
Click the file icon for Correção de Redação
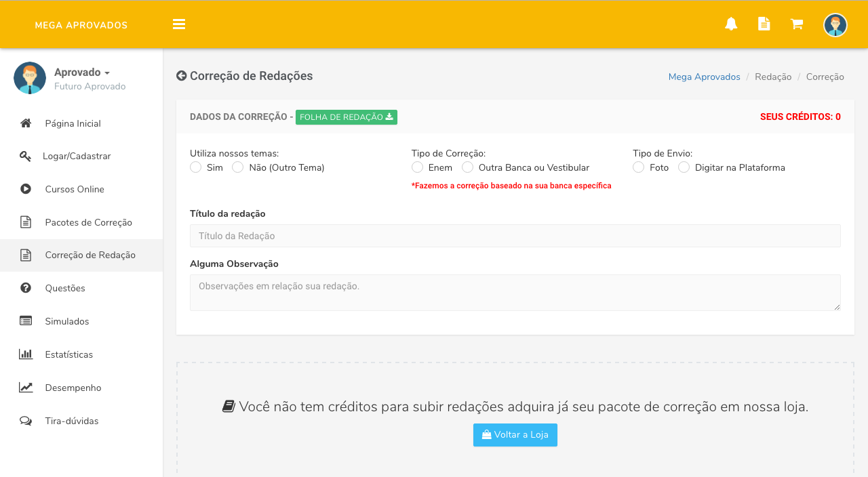[x=26, y=255]
